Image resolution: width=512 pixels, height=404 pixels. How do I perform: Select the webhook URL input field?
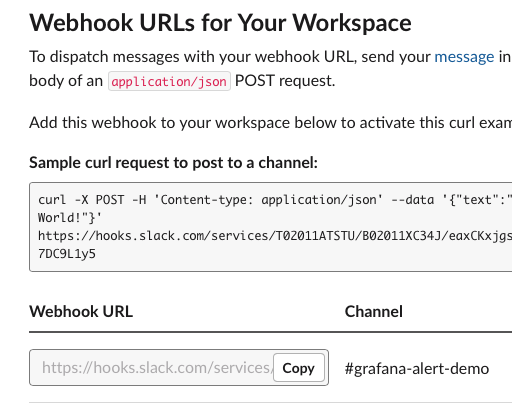[179, 368]
